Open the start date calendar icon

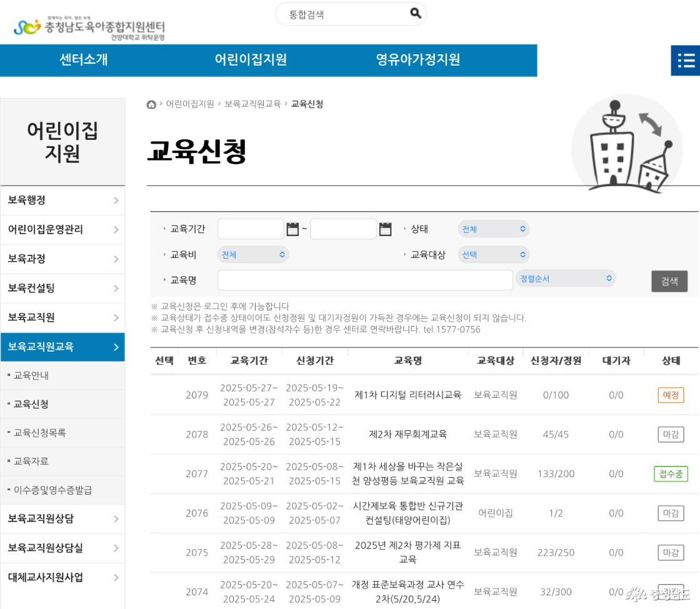[x=292, y=229]
